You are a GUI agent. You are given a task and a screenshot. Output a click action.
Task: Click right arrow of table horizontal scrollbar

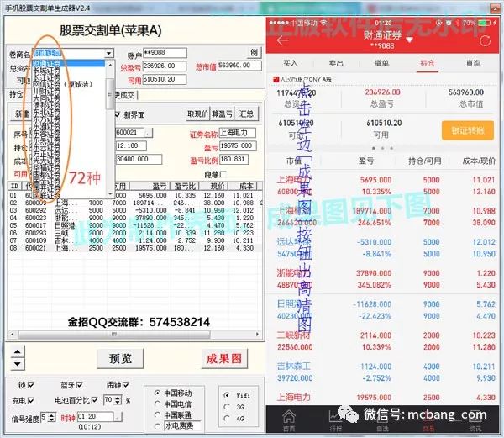pyautogui.click(x=258, y=335)
